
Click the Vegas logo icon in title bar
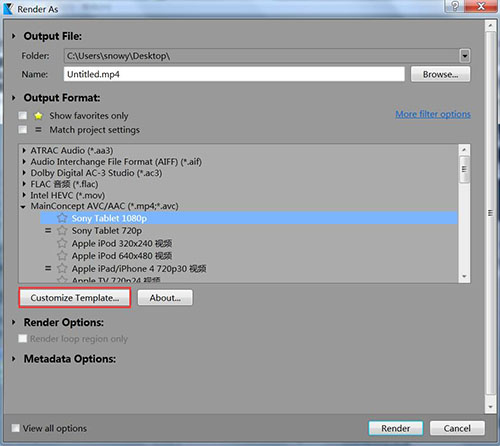tap(8, 9)
